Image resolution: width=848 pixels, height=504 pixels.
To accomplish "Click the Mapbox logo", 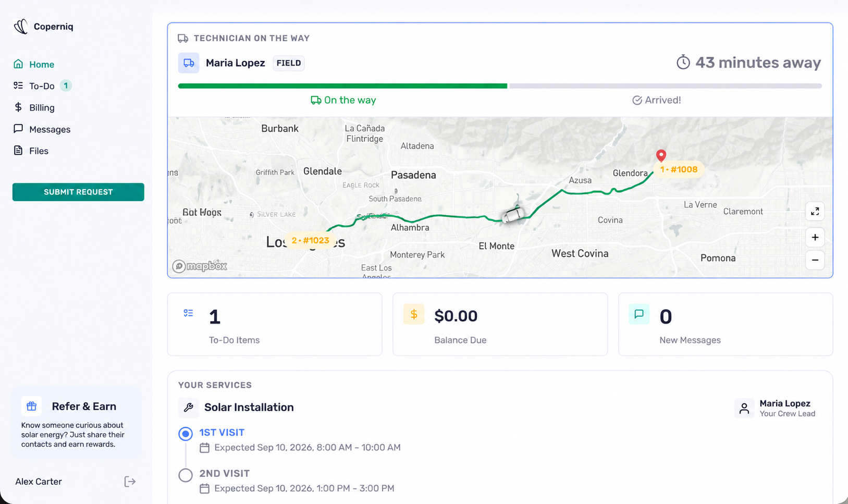I will (200, 266).
